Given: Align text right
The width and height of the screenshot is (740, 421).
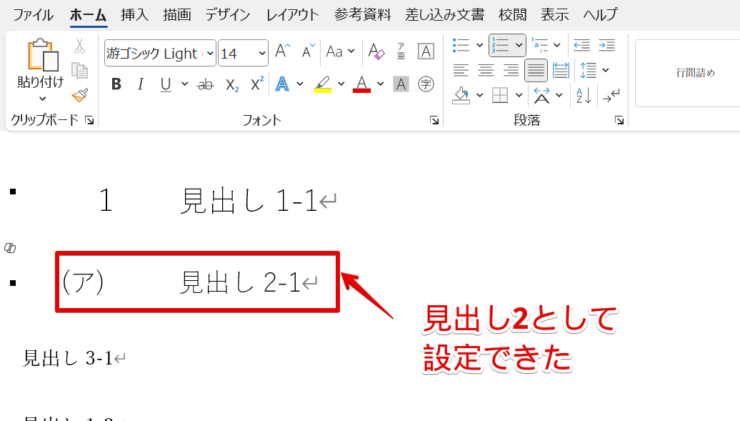Looking at the screenshot, I should [511, 70].
